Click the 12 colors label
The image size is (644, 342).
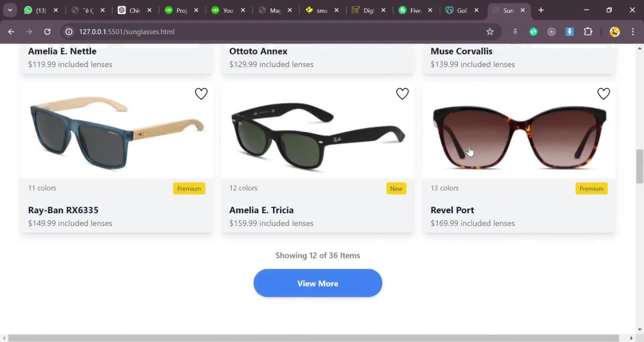pyautogui.click(x=243, y=188)
